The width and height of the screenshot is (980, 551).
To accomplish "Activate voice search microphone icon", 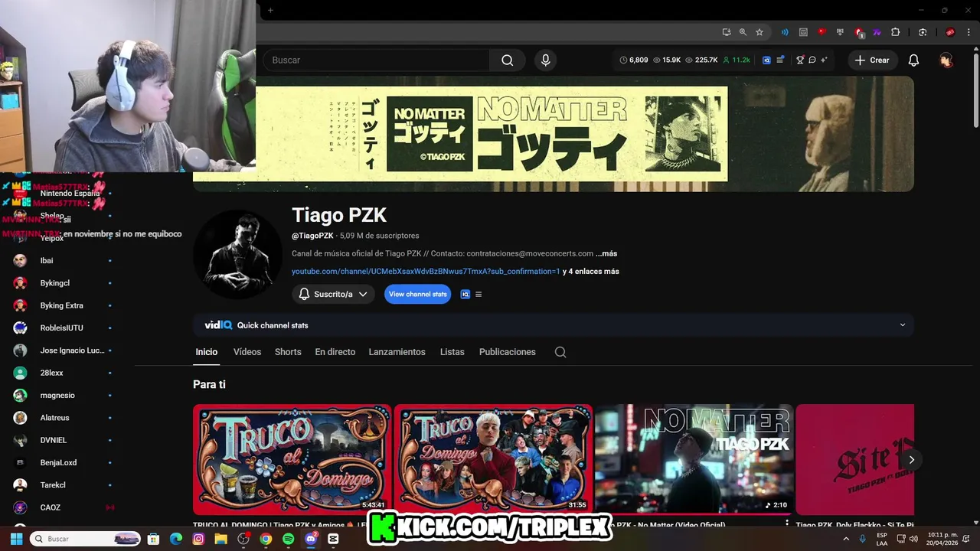I will point(545,60).
